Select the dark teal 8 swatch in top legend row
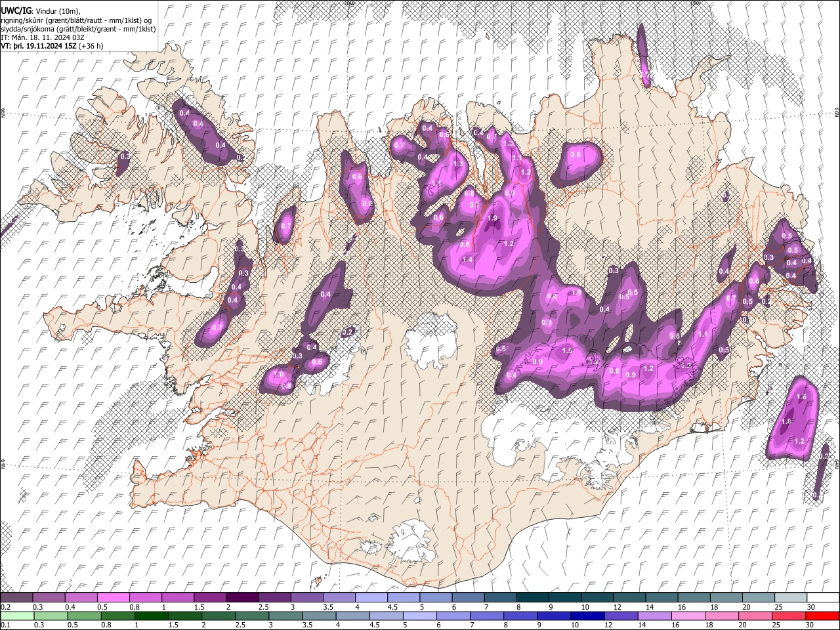840x630 pixels. 533,597
